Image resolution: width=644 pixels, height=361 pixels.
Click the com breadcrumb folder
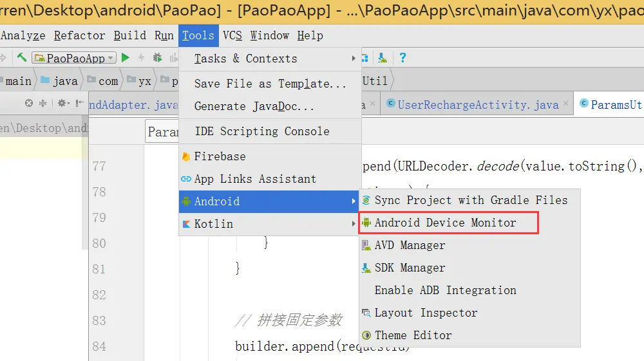click(x=102, y=81)
